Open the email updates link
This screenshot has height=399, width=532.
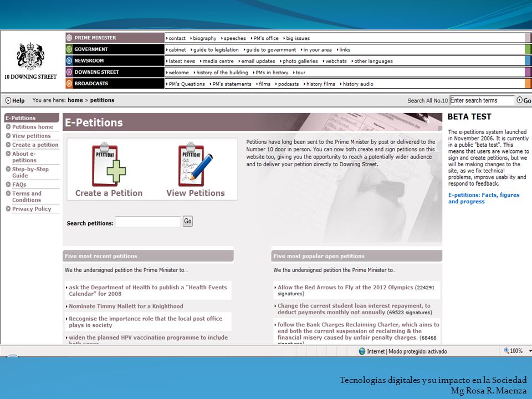tap(258, 61)
